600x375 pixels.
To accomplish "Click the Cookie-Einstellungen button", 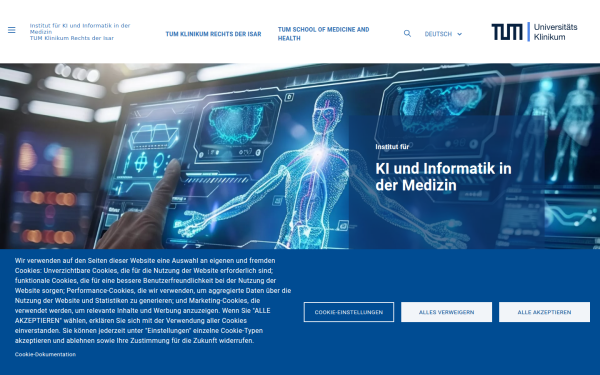I will pyautogui.click(x=349, y=312).
